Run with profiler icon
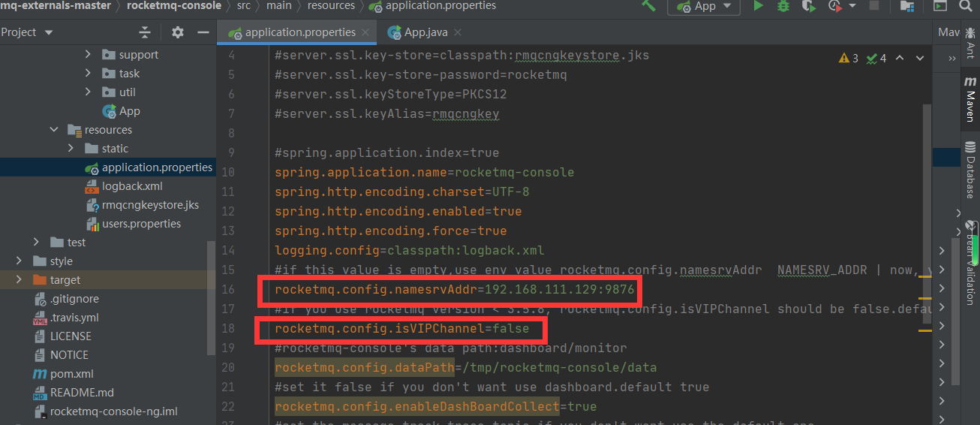 (x=834, y=6)
